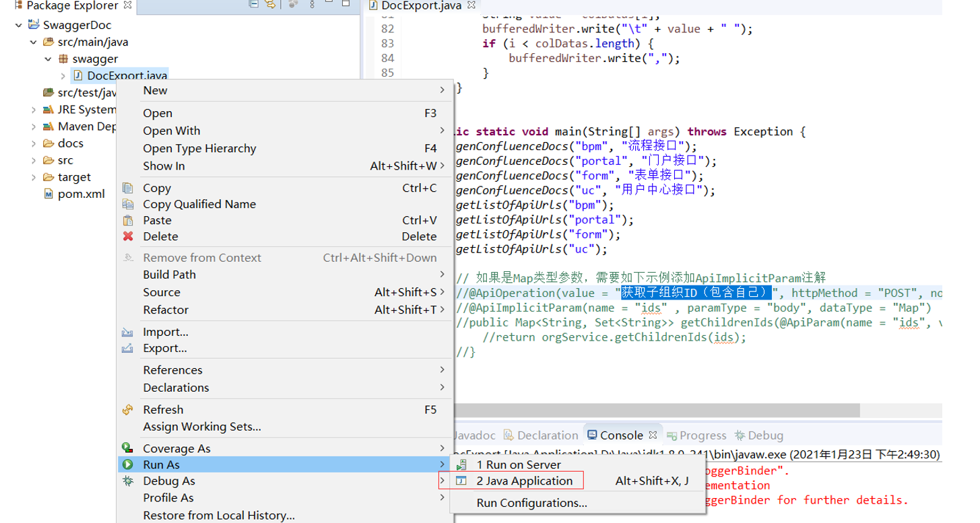This screenshot has height=523, width=980.
Task: Collapse the SwaggerDoc project node
Action: [19, 26]
